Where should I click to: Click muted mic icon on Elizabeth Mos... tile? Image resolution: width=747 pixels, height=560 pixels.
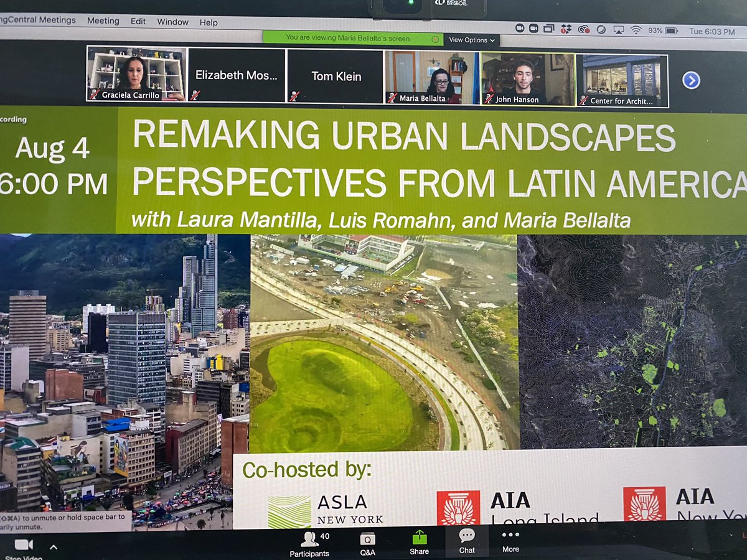(195, 95)
